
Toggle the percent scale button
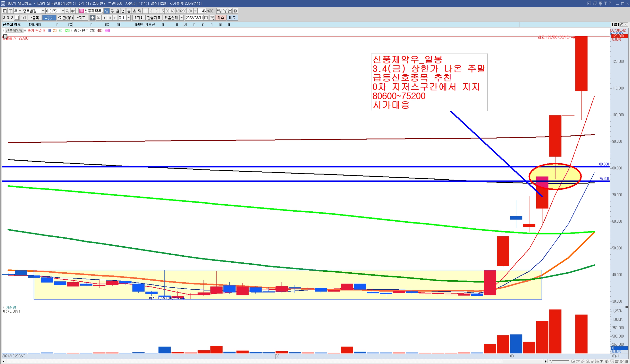(x=98, y=18)
